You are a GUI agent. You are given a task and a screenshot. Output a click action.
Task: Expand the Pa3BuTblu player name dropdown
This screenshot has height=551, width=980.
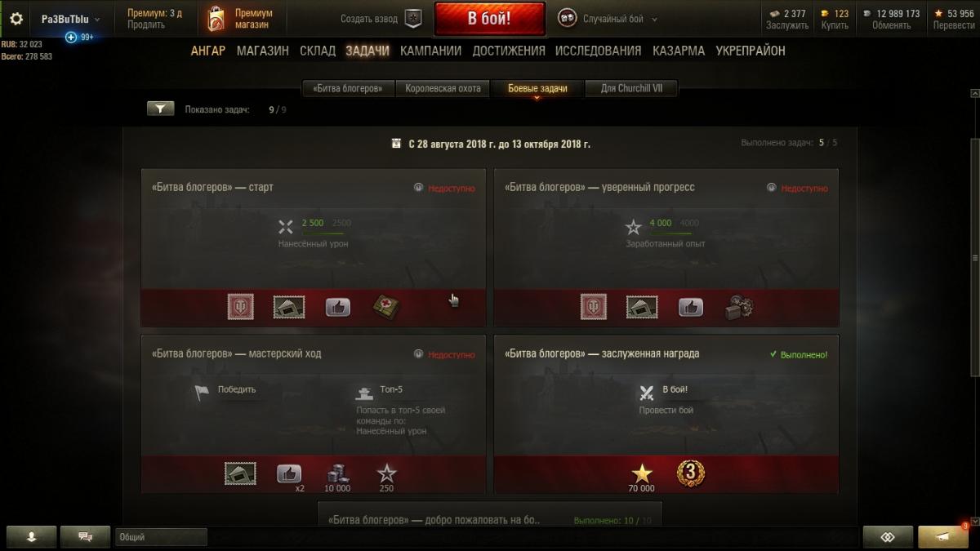point(72,19)
